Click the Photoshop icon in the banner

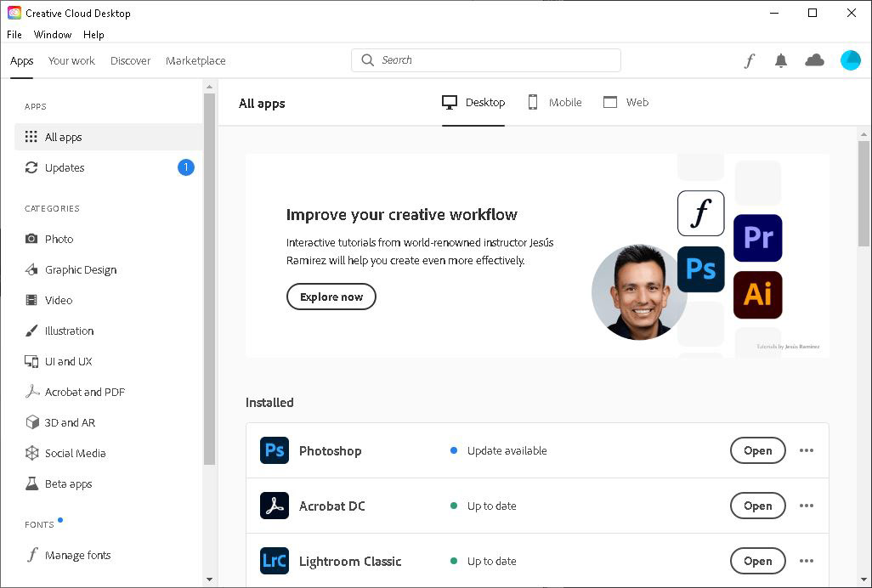[700, 269]
